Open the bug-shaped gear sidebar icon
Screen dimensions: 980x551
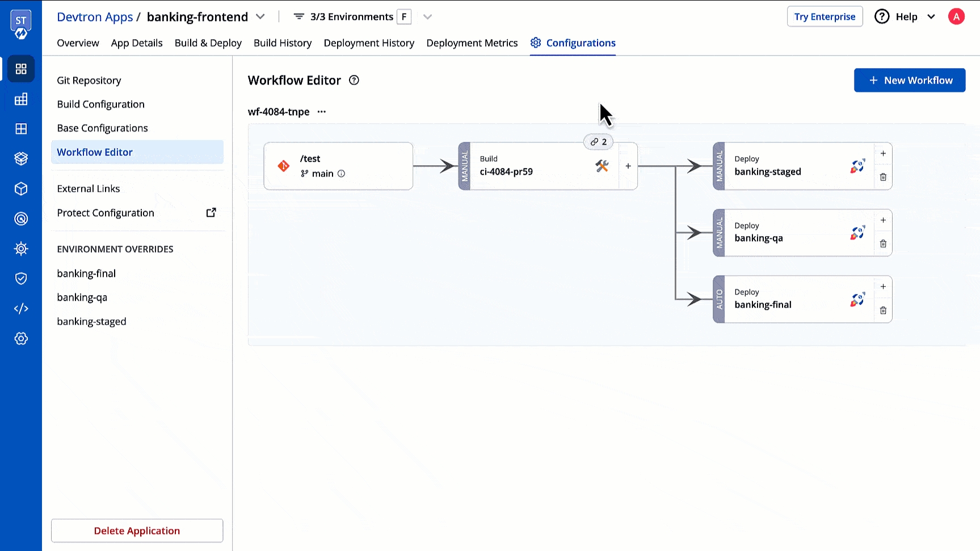[x=21, y=249]
